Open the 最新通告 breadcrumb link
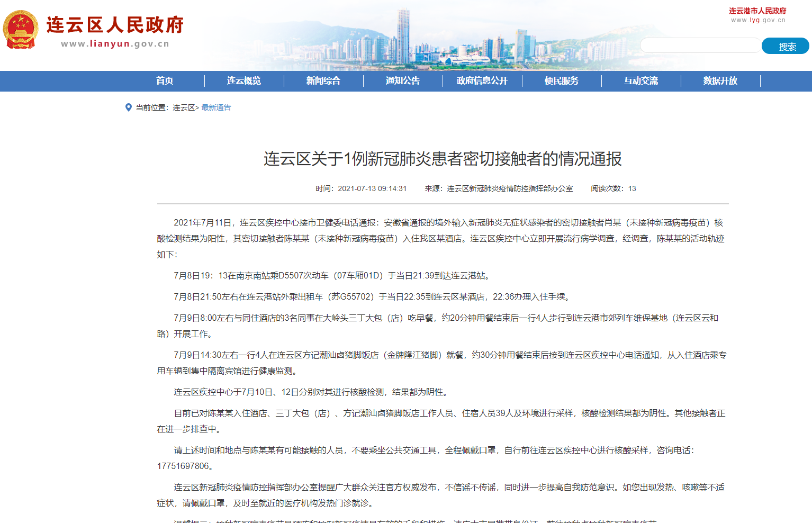This screenshot has height=523, width=812. click(x=217, y=107)
